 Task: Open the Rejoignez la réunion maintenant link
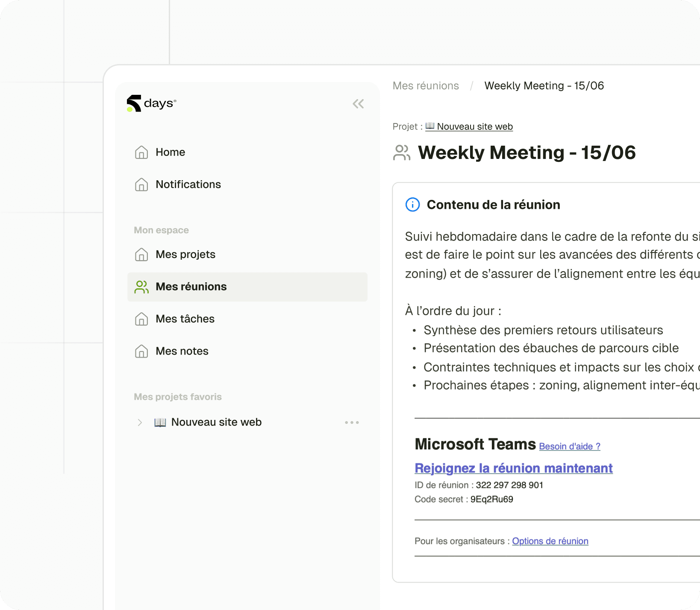coord(513,468)
